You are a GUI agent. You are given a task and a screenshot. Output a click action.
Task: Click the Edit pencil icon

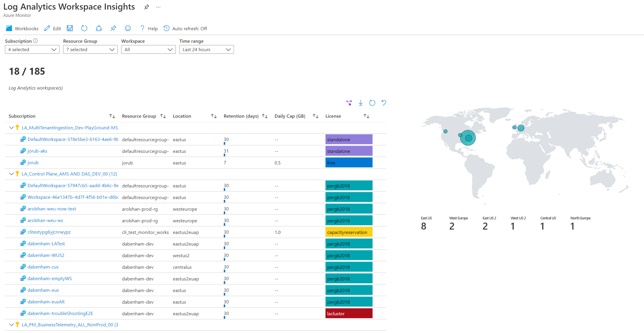[x=47, y=28]
